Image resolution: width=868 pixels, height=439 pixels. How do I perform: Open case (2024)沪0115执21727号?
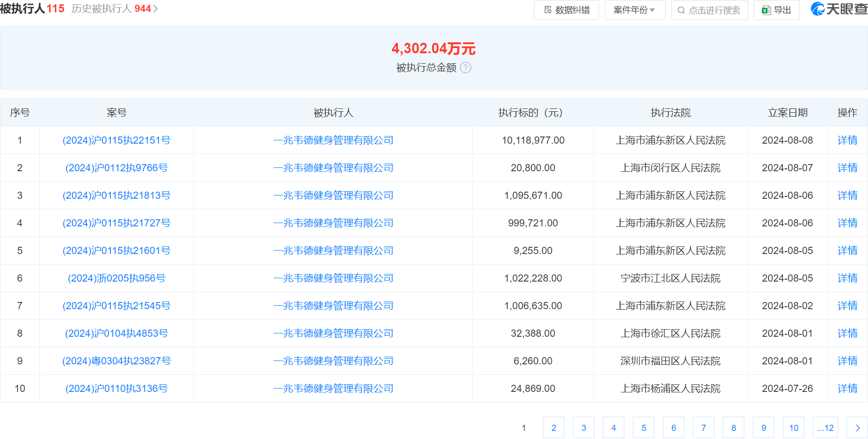pos(117,223)
